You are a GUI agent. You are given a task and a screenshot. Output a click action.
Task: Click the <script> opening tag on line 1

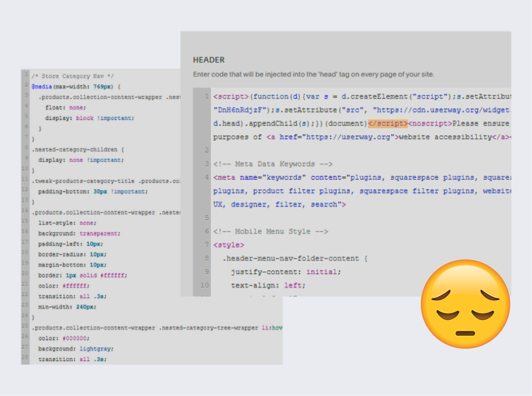(x=231, y=97)
